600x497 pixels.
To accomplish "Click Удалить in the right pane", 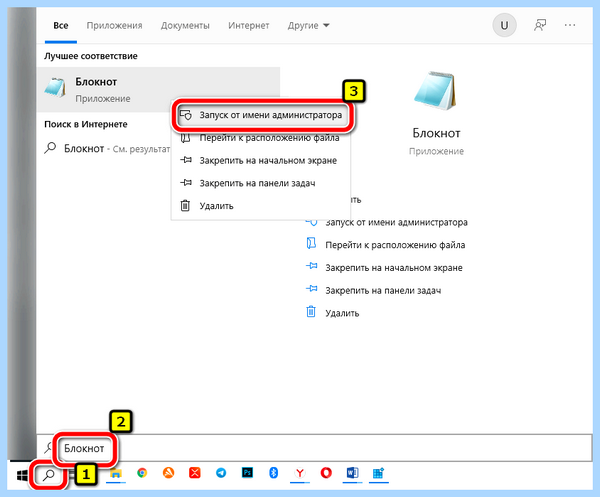I will [342, 313].
